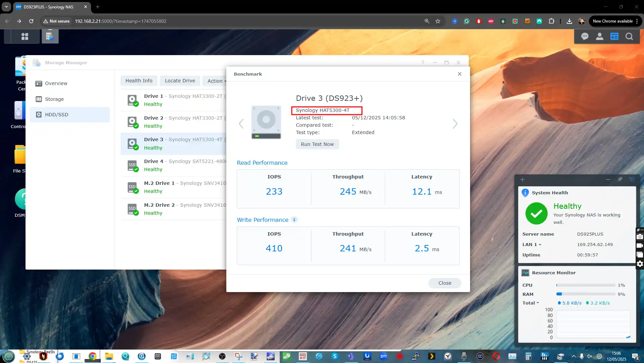644x363 pixels.
Task: Select Storage in Storage Manager sidebar
Action: (x=70, y=99)
